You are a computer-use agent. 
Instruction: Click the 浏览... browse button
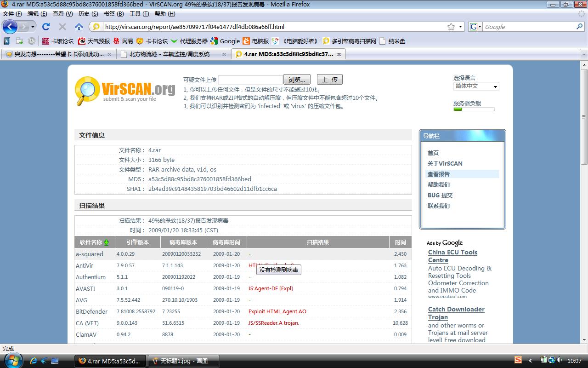click(x=297, y=80)
